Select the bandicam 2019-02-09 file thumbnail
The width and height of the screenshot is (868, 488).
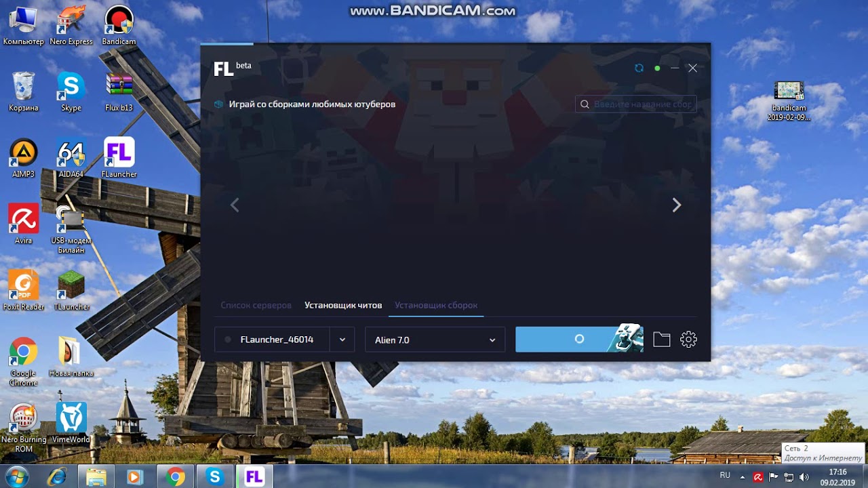(789, 100)
